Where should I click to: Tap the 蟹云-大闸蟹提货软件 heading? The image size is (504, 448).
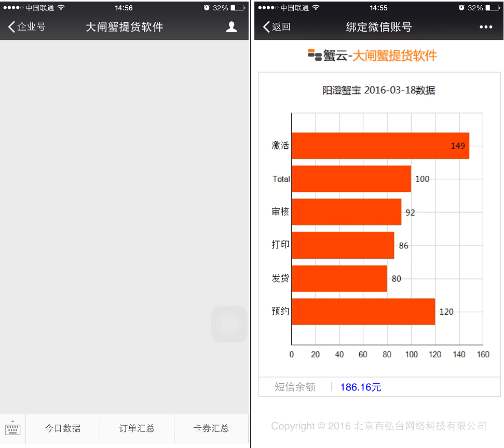(372, 55)
